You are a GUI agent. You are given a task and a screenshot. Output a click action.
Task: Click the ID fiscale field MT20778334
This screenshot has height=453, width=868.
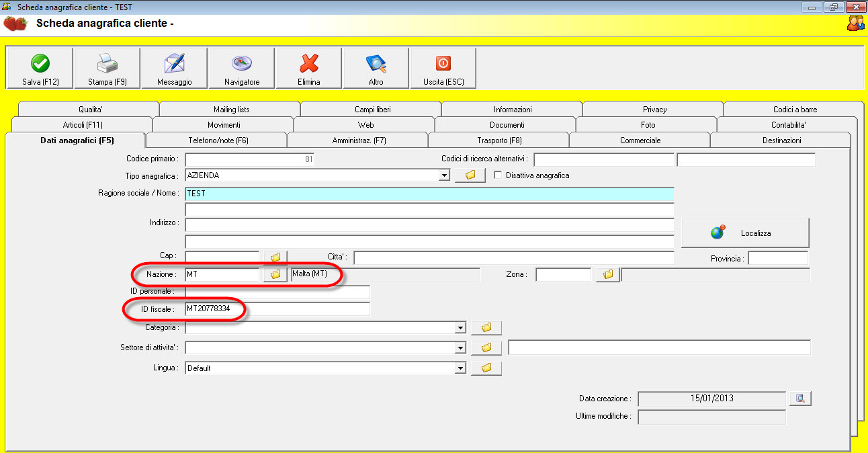click(277, 308)
